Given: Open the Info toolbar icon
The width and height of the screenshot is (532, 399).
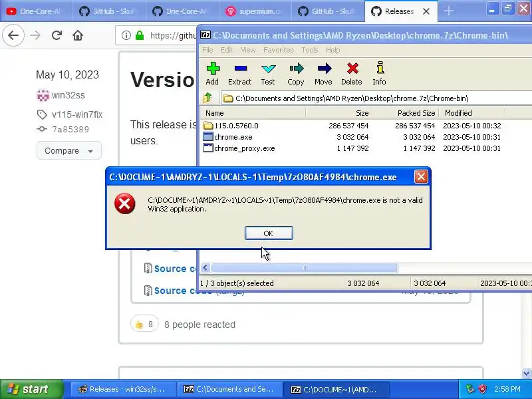Looking at the screenshot, I should coord(379,74).
